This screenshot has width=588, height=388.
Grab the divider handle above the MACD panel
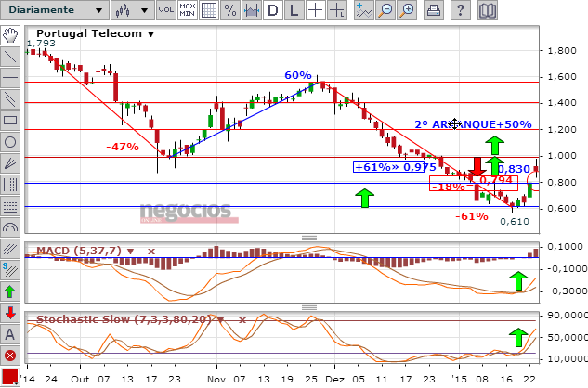pos(309,238)
